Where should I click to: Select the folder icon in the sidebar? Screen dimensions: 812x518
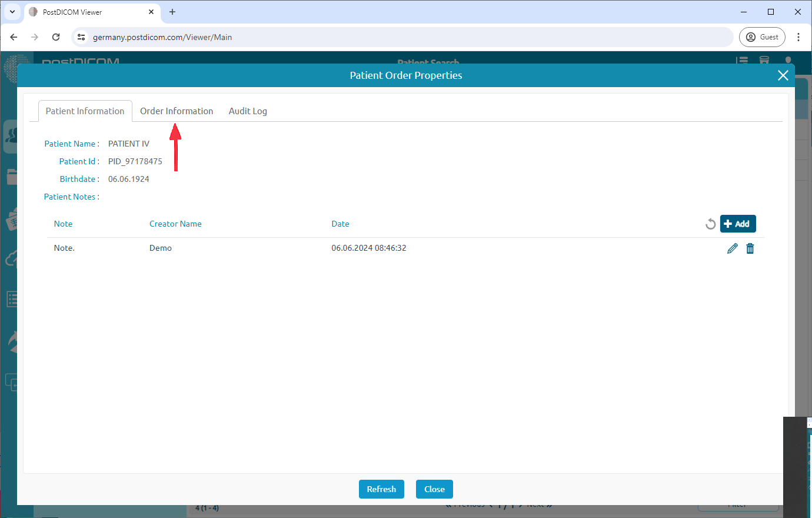pyautogui.click(x=11, y=177)
